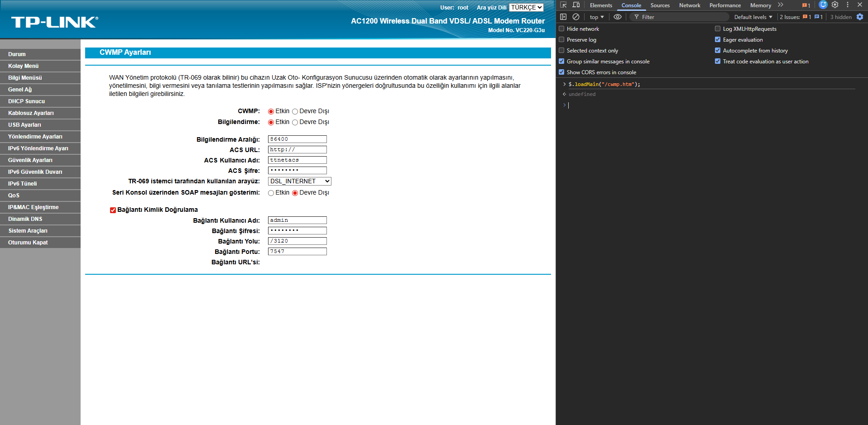Select Devre Dışı for Bilgilendirme
Viewport: 868px width, 425px height.
[x=295, y=122]
